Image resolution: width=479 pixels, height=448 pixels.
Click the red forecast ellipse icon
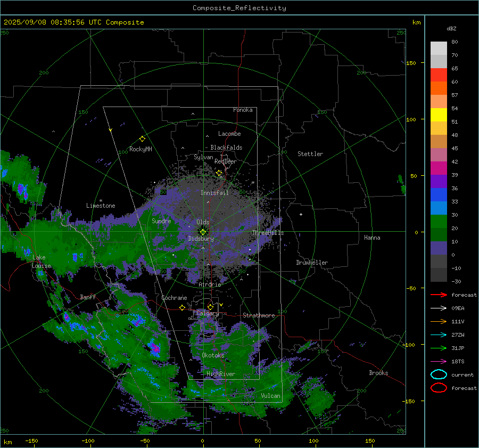(439, 388)
